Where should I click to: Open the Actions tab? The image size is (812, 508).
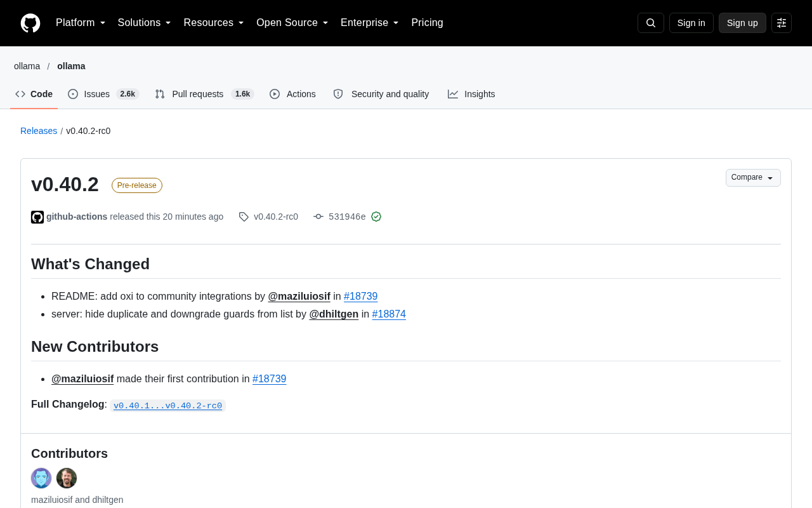pyautogui.click(x=292, y=94)
